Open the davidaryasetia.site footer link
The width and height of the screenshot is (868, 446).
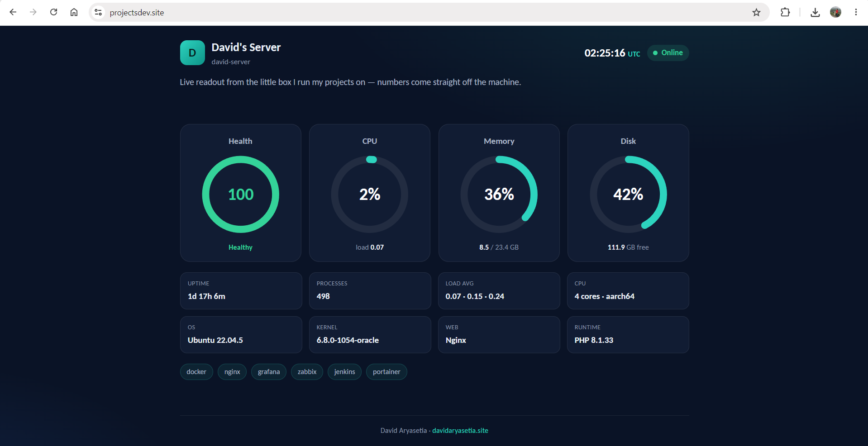[460, 431]
